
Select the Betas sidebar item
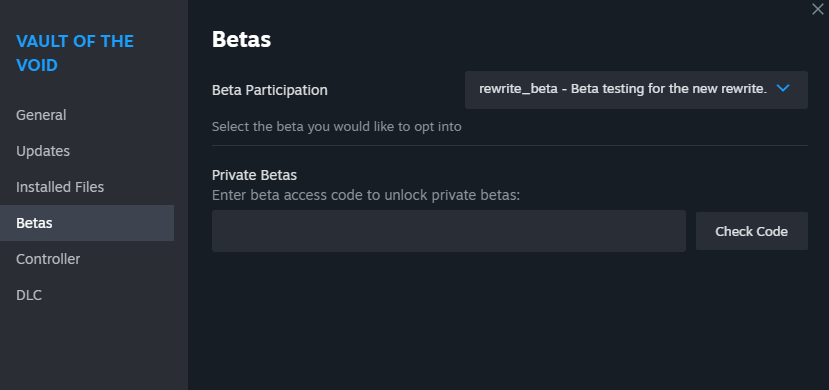[x=87, y=223]
